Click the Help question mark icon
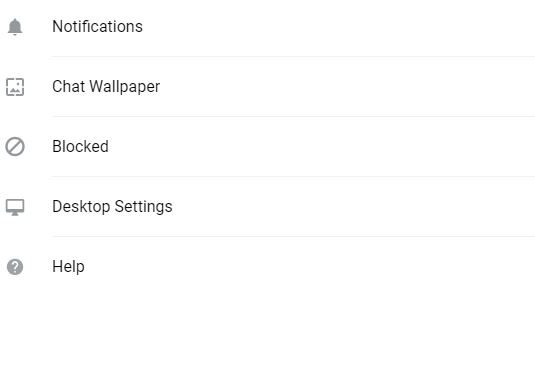This screenshot has height=384, width=535. 15,267
